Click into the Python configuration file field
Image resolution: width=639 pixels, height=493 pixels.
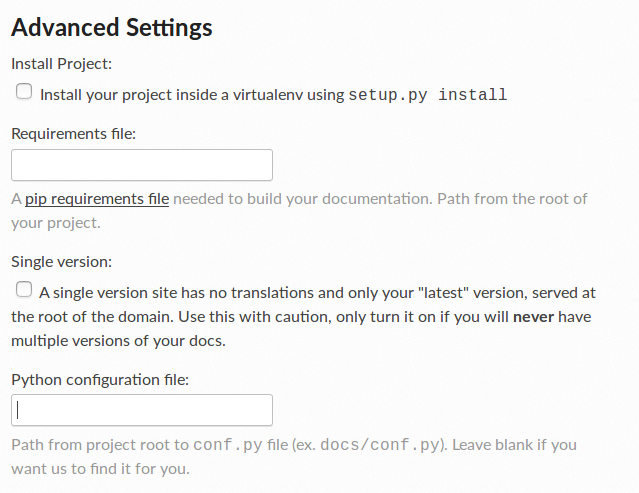[x=142, y=410]
